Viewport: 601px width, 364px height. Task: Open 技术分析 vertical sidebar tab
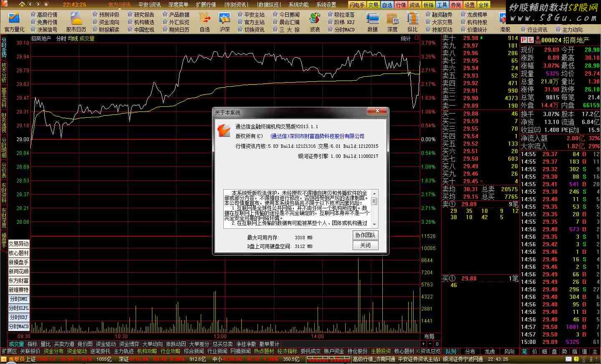tap(4, 73)
